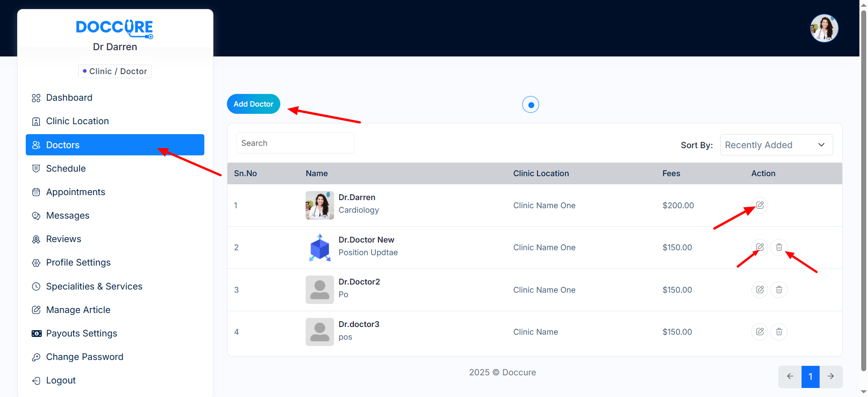
Task: Click Dr.Doctor New's profile thumbnail
Action: tap(320, 248)
